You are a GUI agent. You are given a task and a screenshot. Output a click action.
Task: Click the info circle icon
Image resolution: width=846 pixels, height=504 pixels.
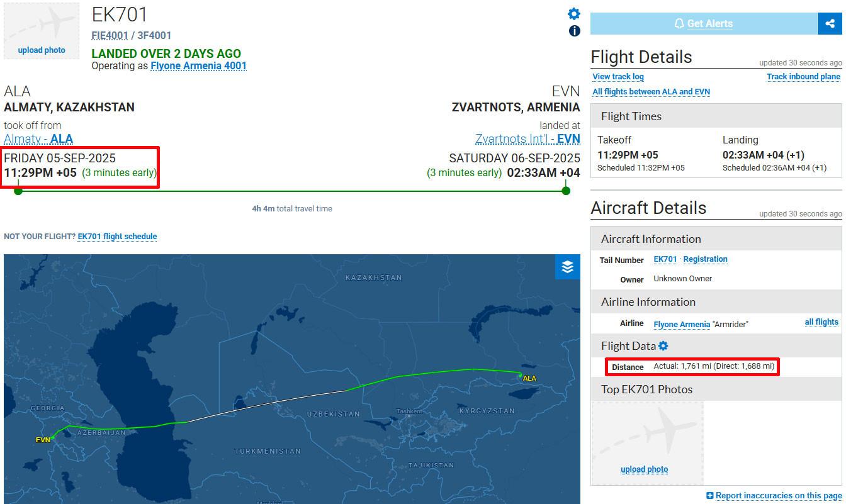click(x=574, y=31)
